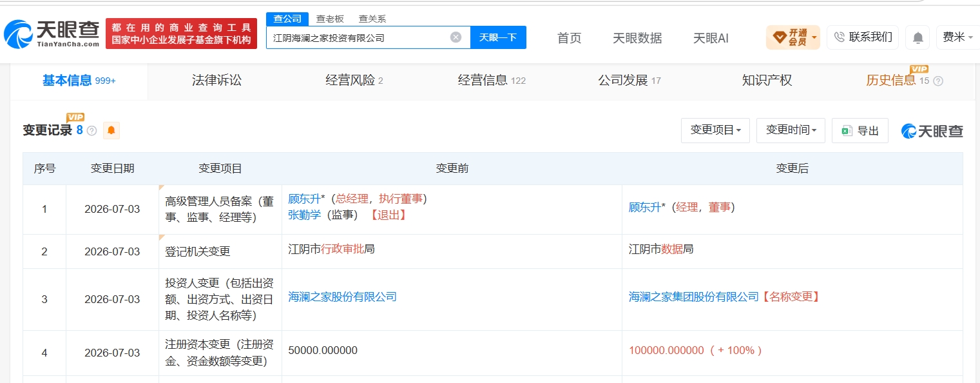
Task: Open the 经营信息 tab
Action: pos(492,81)
